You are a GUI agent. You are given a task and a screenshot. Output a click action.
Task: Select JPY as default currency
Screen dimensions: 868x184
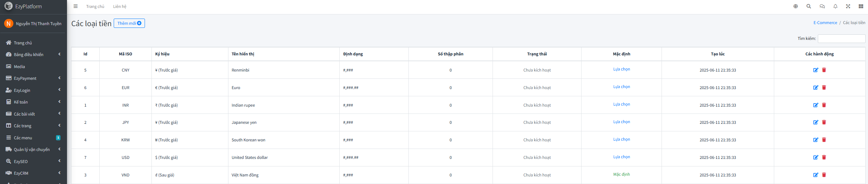click(x=621, y=122)
